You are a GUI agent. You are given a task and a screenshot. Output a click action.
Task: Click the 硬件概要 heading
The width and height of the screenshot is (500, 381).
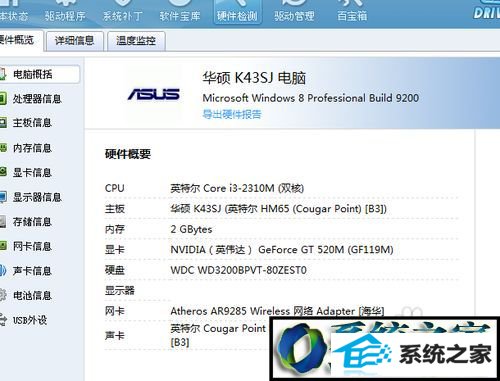pos(128,154)
